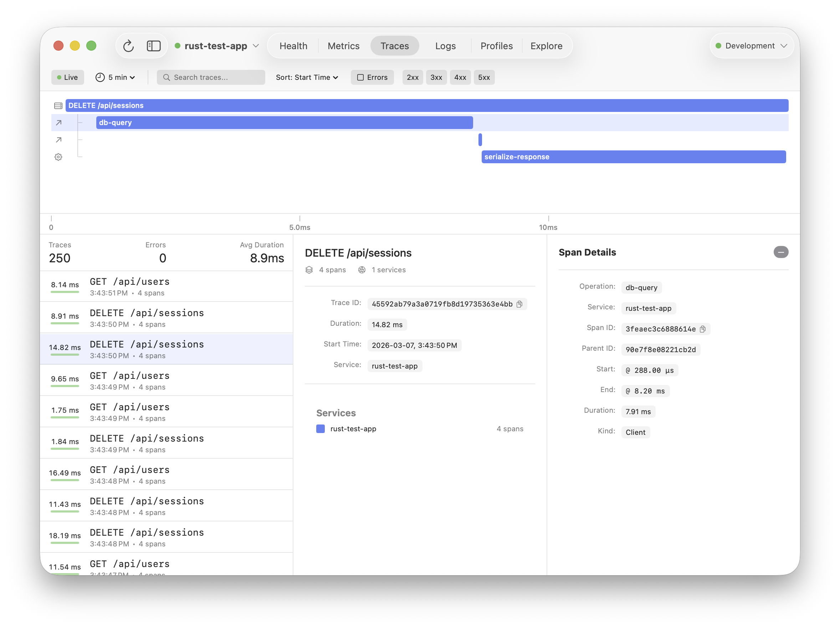The width and height of the screenshot is (840, 628).
Task: Click the span Duration value 7.91 ms
Action: tap(638, 412)
